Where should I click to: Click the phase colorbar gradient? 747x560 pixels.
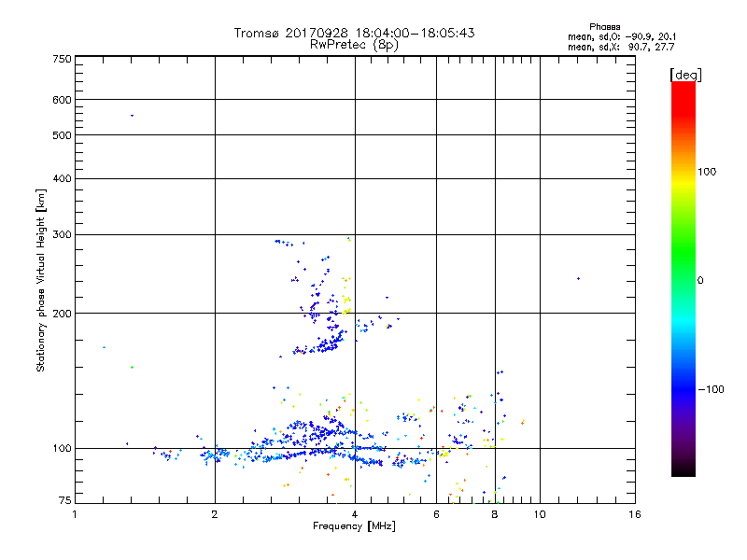pyautogui.click(x=684, y=279)
